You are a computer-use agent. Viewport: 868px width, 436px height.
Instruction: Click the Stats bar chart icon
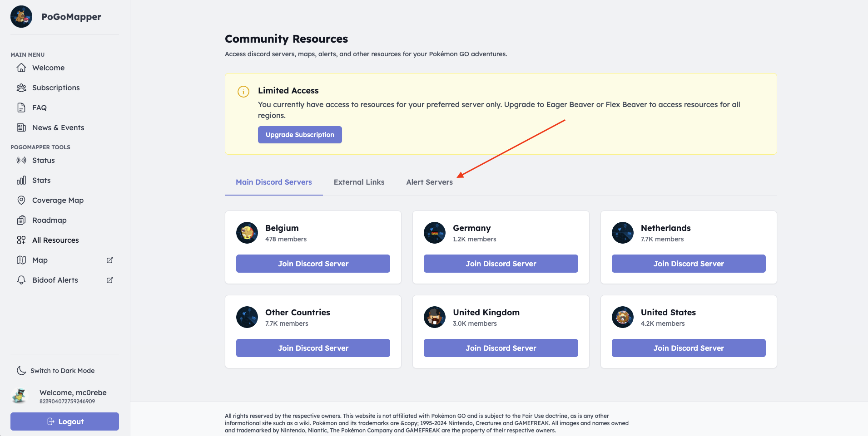(x=21, y=180)
